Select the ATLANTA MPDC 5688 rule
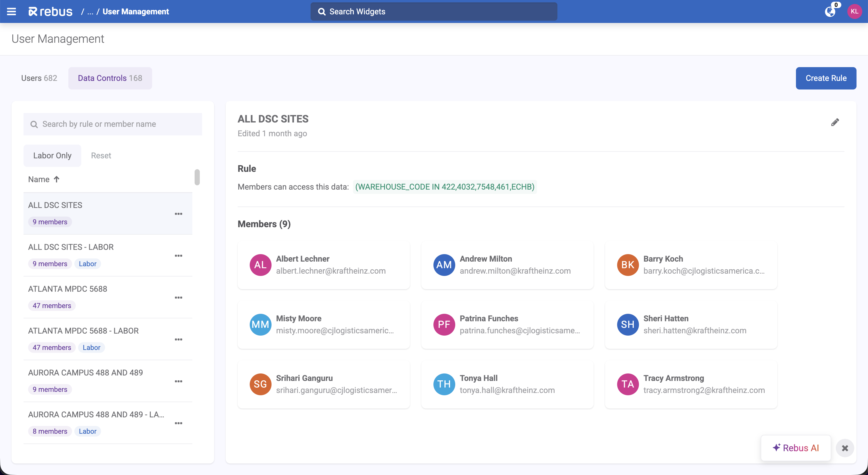 [108, 297]
